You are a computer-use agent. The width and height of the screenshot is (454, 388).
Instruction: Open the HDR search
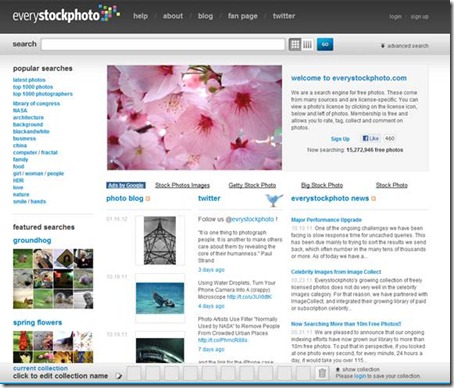pyautogui.click(x=18, y=181)
